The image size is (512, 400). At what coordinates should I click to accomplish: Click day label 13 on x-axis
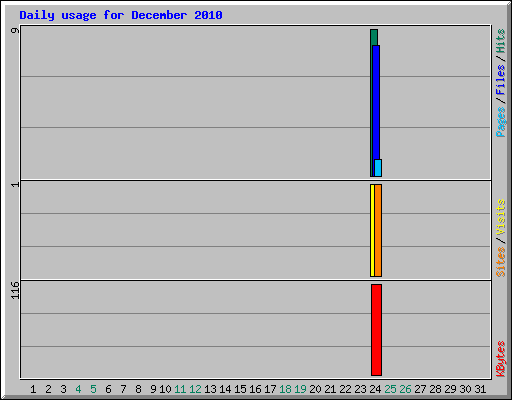pos(210,389)
